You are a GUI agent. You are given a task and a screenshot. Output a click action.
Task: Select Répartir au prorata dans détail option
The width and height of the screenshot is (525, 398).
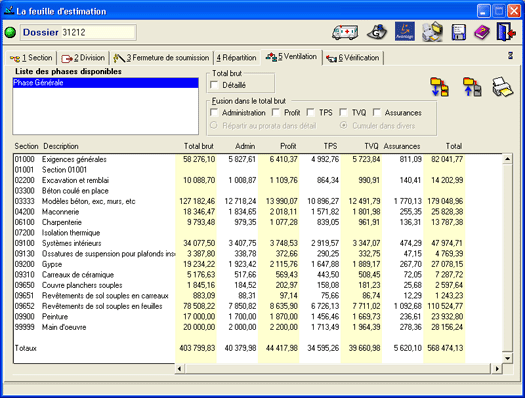[x=214, y=126]
